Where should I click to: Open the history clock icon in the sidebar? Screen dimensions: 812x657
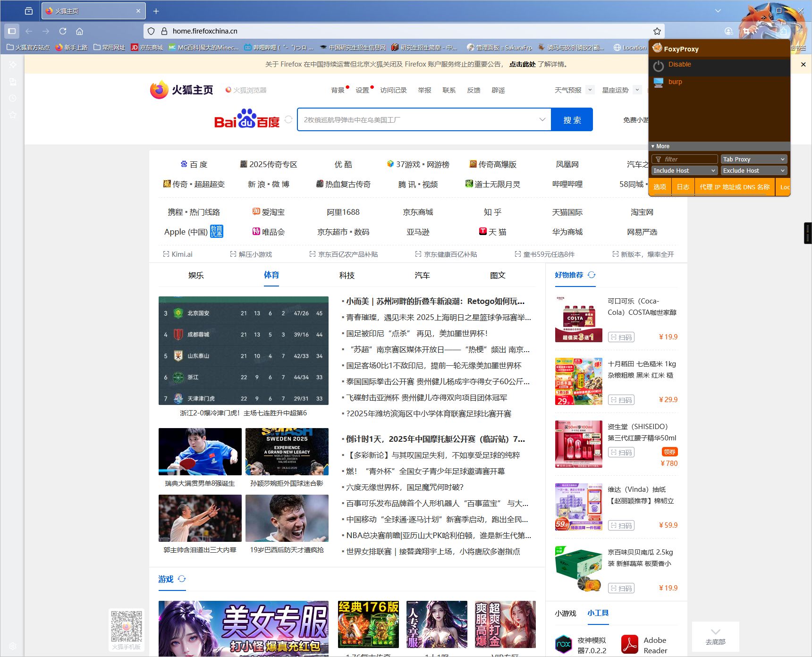coord(13,98)
